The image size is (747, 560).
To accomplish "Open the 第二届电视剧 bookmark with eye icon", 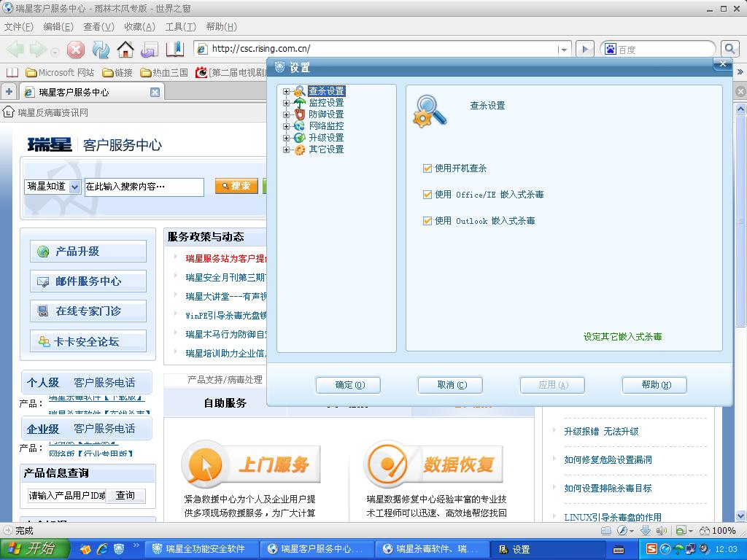I will (231, 72).
